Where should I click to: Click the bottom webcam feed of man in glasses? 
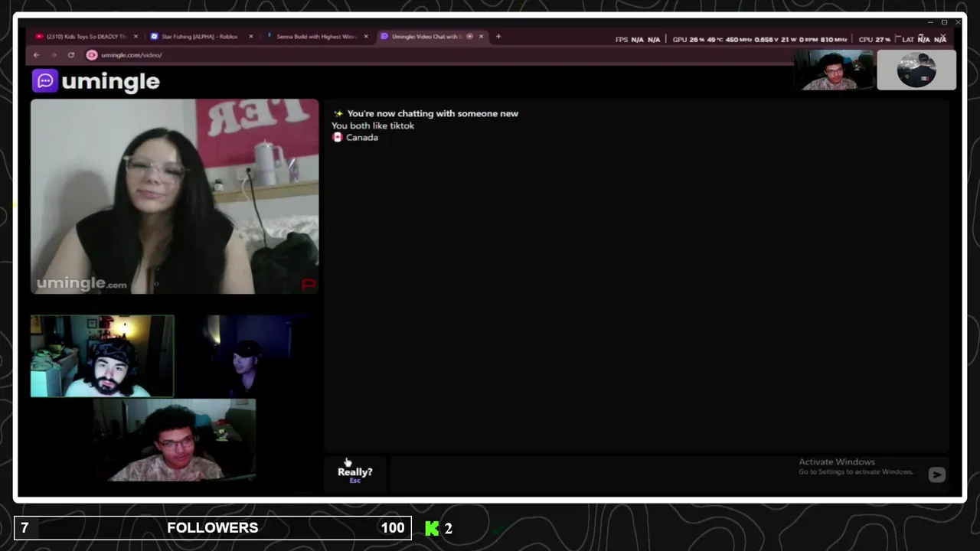(x=175, y=440)
